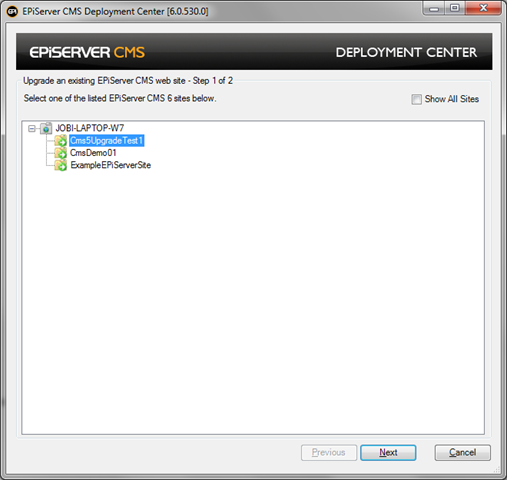
Task: Click the disabled Previous button
Action: click(x=329, y=453)
